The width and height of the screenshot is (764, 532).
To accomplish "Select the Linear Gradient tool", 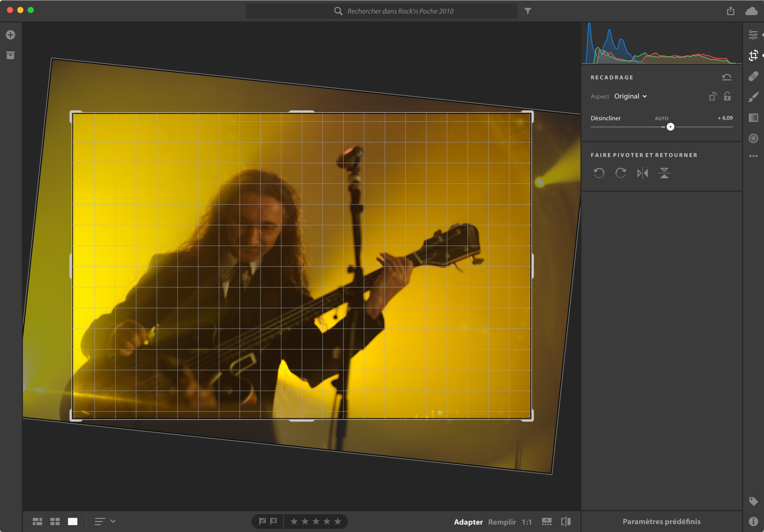I will tap(753, 118).
